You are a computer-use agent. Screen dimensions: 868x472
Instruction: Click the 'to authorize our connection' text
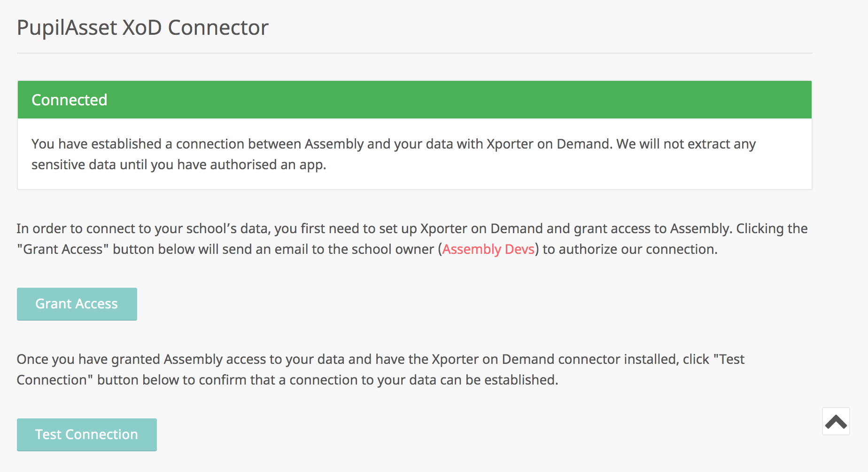[x=629, y=249]
